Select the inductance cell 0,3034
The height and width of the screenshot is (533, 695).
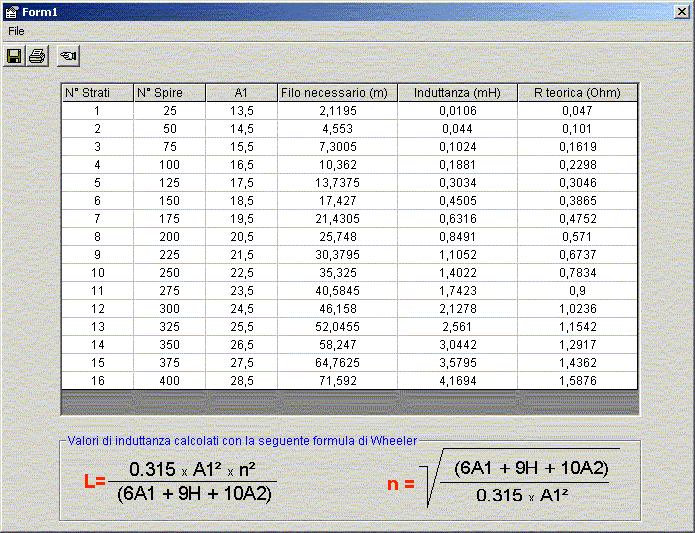coord(458,183)
